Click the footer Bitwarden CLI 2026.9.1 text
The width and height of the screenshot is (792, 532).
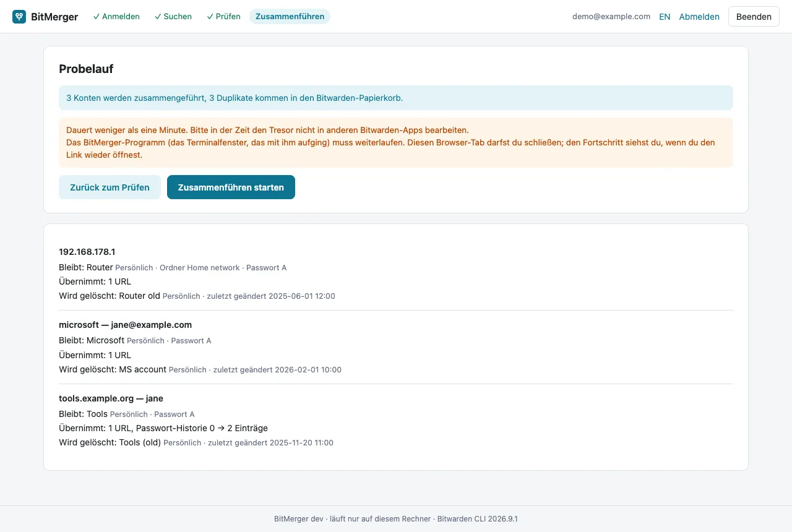click(478, 519)
